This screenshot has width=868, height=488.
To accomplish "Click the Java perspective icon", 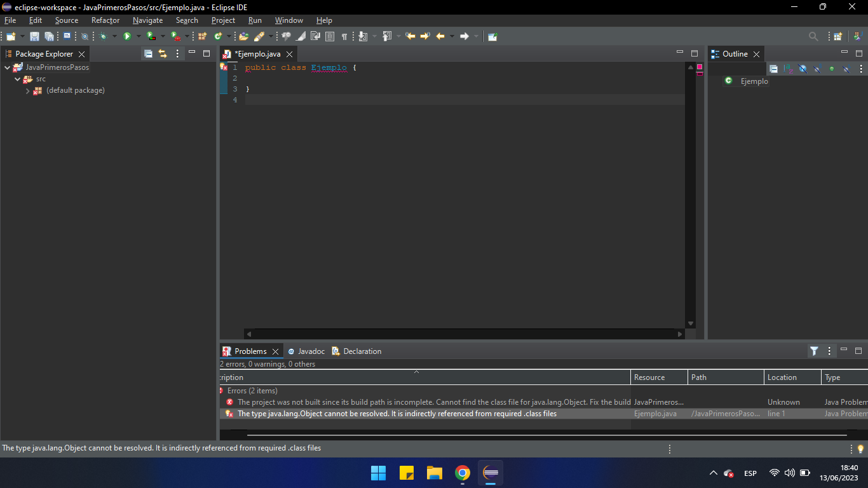I will (x=857, y=36).
